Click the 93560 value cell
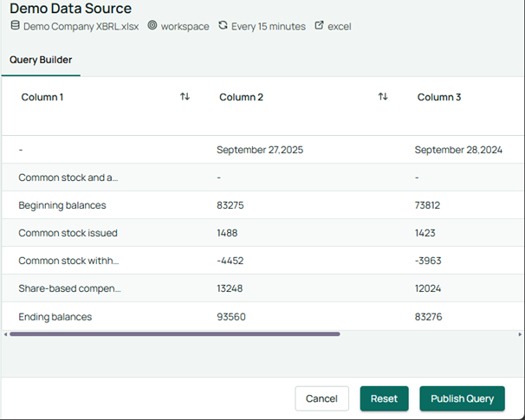The image size is (525, 420). coord(231,317)
